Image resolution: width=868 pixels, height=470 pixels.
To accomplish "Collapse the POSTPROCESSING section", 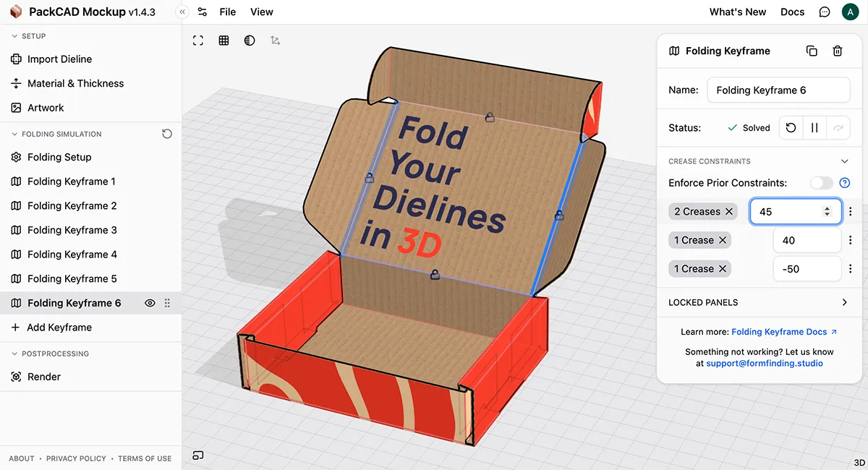I will 51,354.
